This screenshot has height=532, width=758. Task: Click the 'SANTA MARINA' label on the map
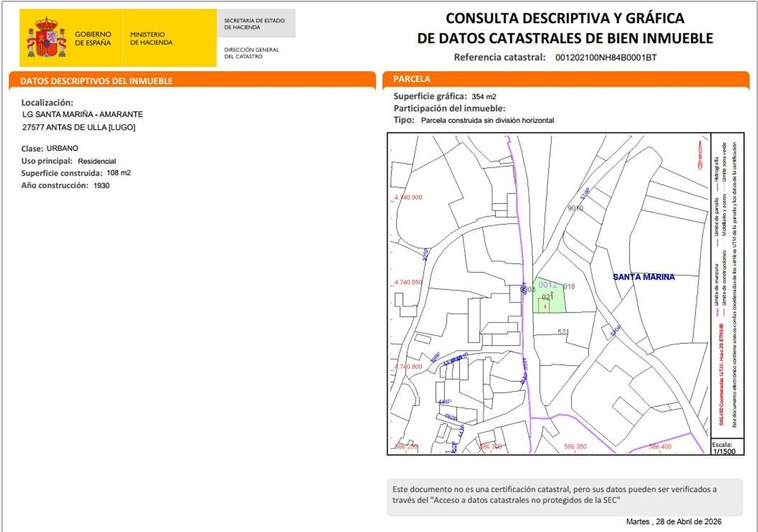click(644, 277)
